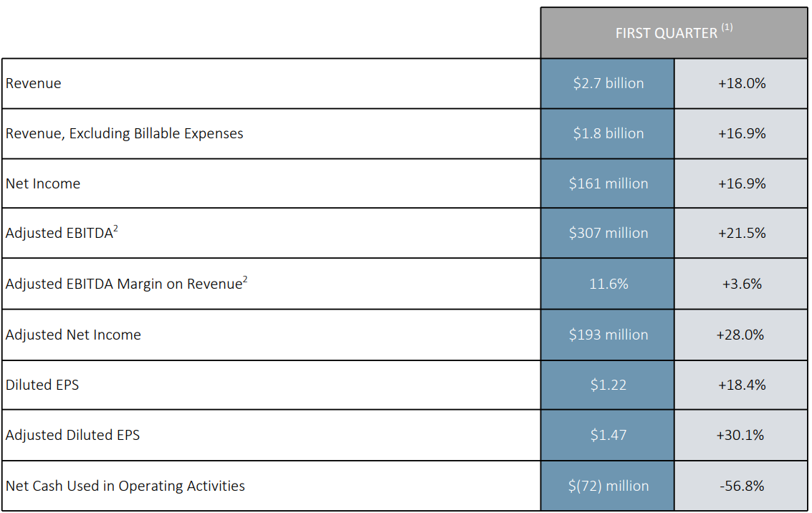The height and width of the screenshot is (513, 812).
Task: Click the FIRST QUARTER column header
Action: pyautogui.click(x=674, y=33)
